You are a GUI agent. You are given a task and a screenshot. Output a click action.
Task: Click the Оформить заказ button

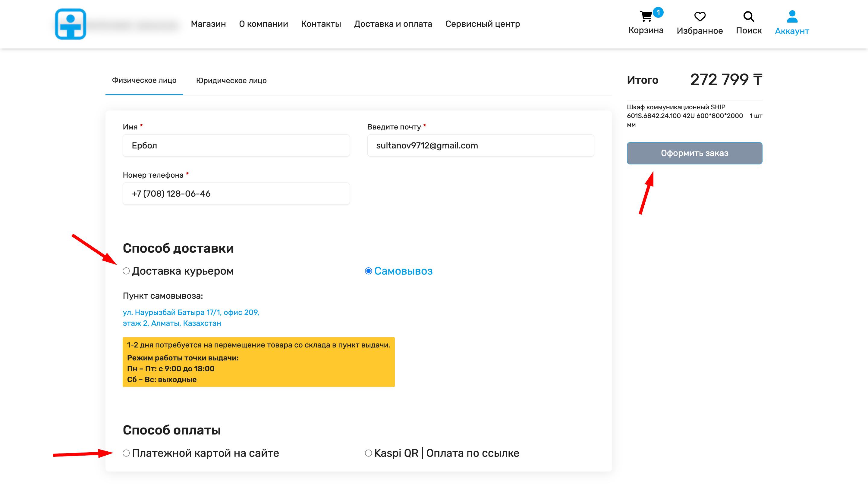click(694, 153)
